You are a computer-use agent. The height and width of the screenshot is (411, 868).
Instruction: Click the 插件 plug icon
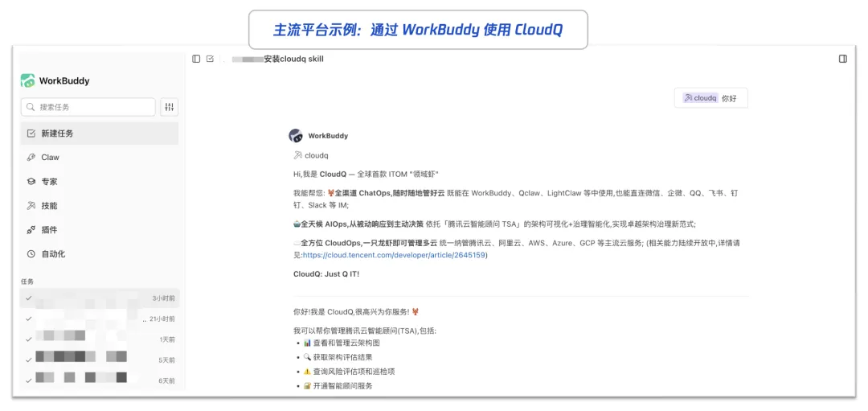pyautogui.click(x=31, y=230)
